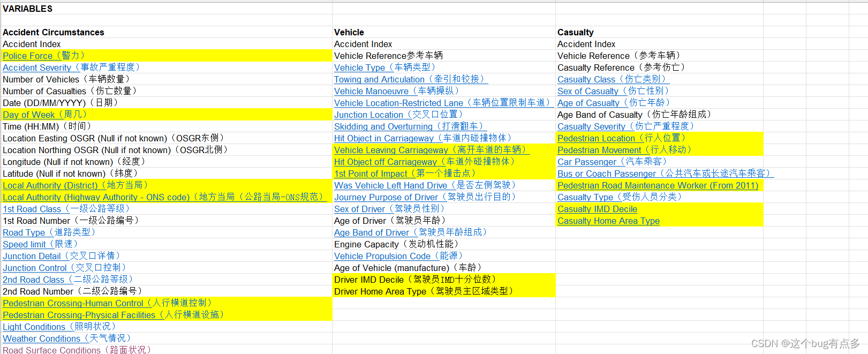The image size is (868, 354).
Task: Follow the Local Authority (District) link
Action: [x=76, y=185]
